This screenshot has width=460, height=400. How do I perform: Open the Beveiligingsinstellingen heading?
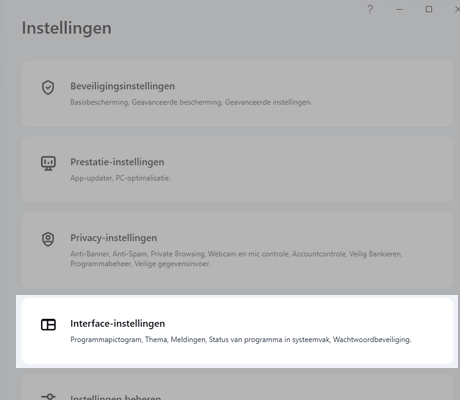tap(122, 86)
